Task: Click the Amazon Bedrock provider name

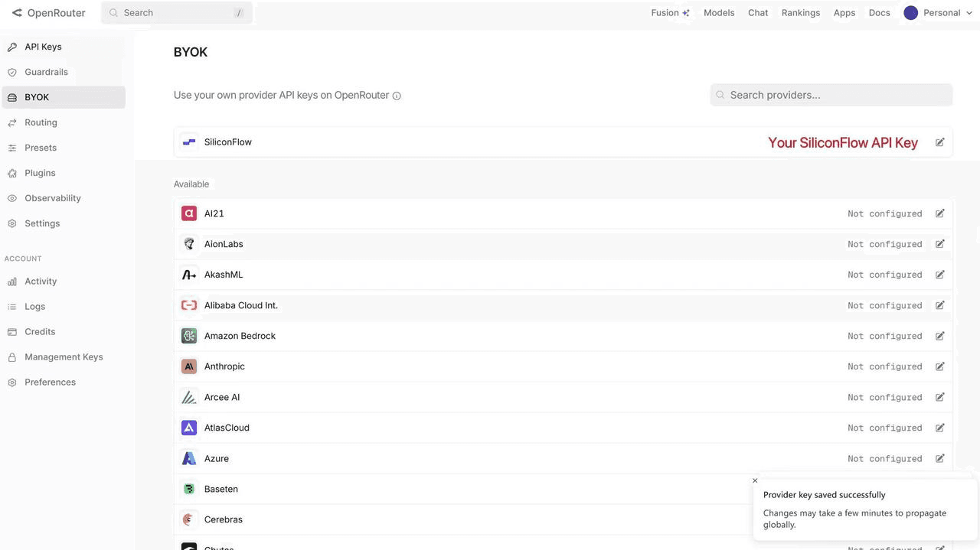Action: tap(240, 336)
